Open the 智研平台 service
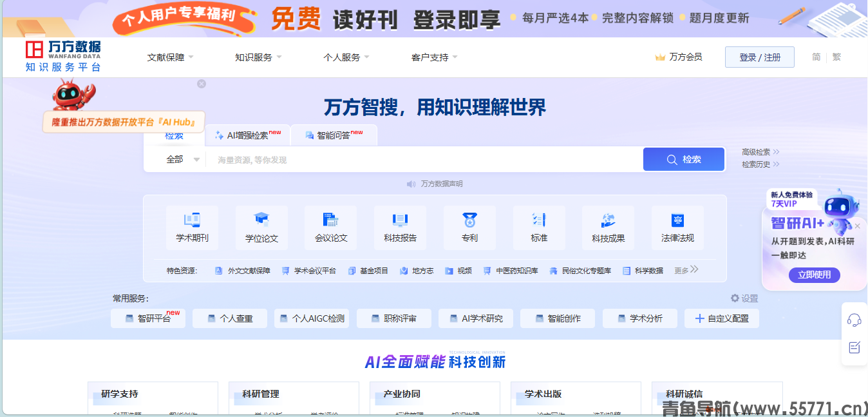The width and height of the screenshot is (868, 417). (148, 318)
